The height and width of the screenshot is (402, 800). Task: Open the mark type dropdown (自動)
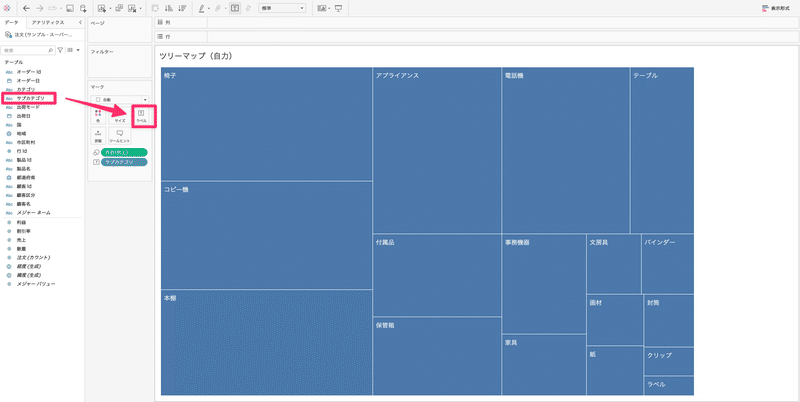point(120,99)
